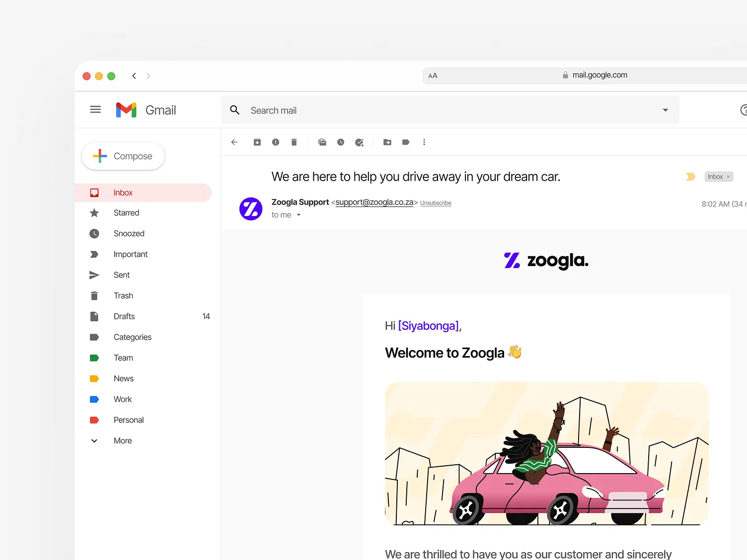Toggle the yellow importance marker on subject
The height and width of the screenshot is (560, 747).
click(690, 177)
